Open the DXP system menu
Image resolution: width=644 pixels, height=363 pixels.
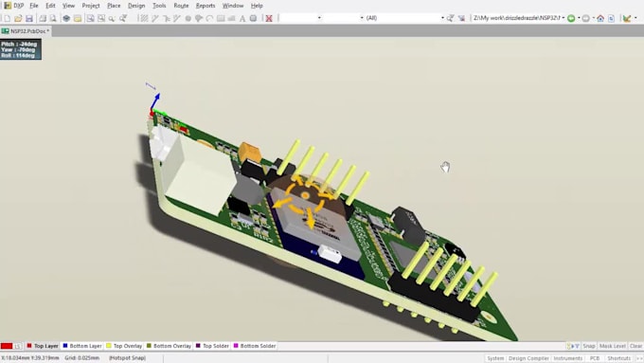tap(14, 6)
